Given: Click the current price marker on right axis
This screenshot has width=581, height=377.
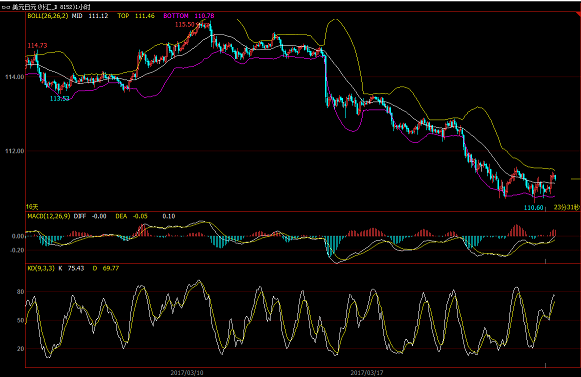Looking at the screenshot, I should [x=575, y=179].
